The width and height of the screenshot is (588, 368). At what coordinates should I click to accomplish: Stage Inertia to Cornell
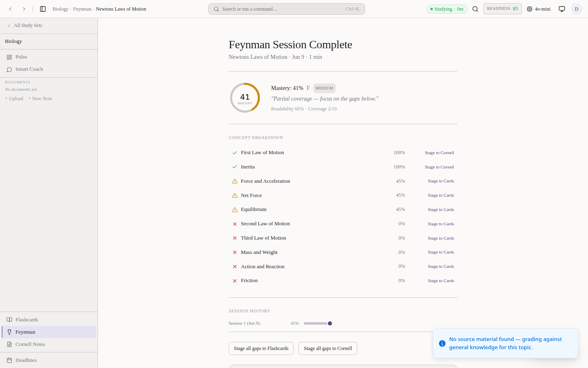pyautogui.click(x=439, y=167)
